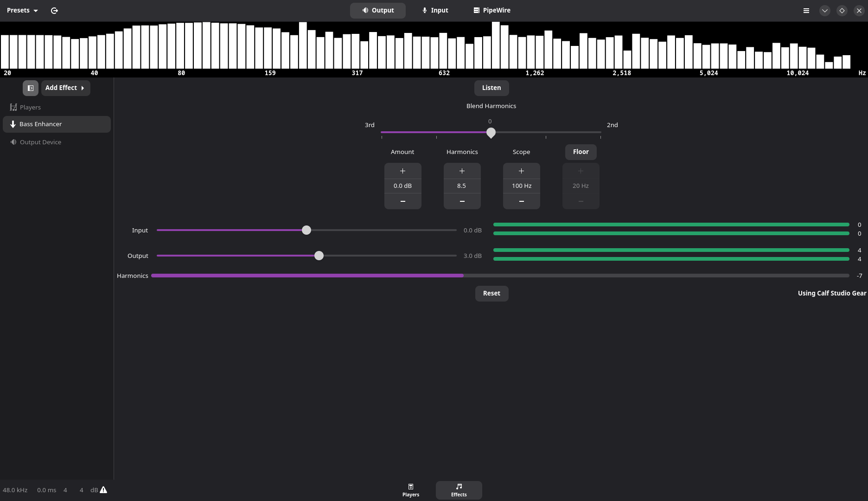Click the bypass icon next to Presets
868x501 pixels.
click(54, 11)
